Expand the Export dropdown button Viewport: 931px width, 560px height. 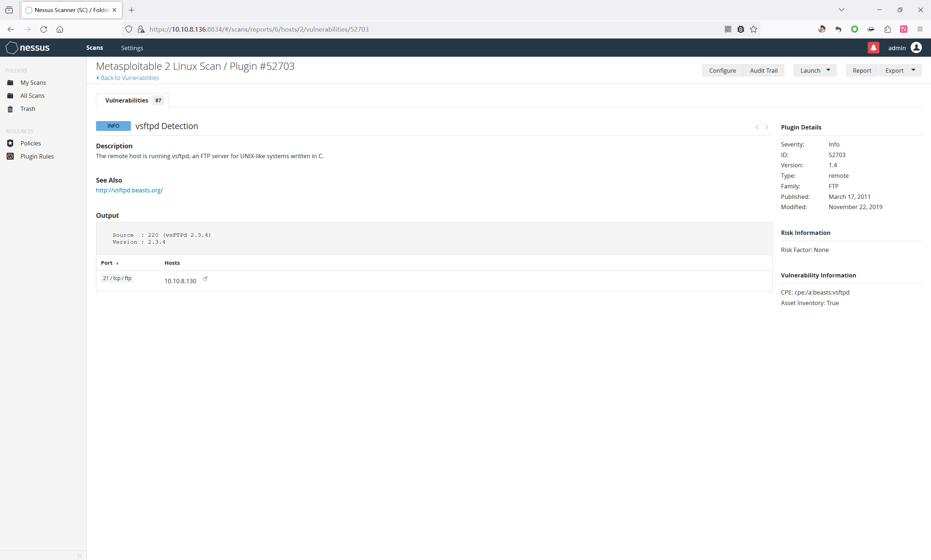pos(900,71)
